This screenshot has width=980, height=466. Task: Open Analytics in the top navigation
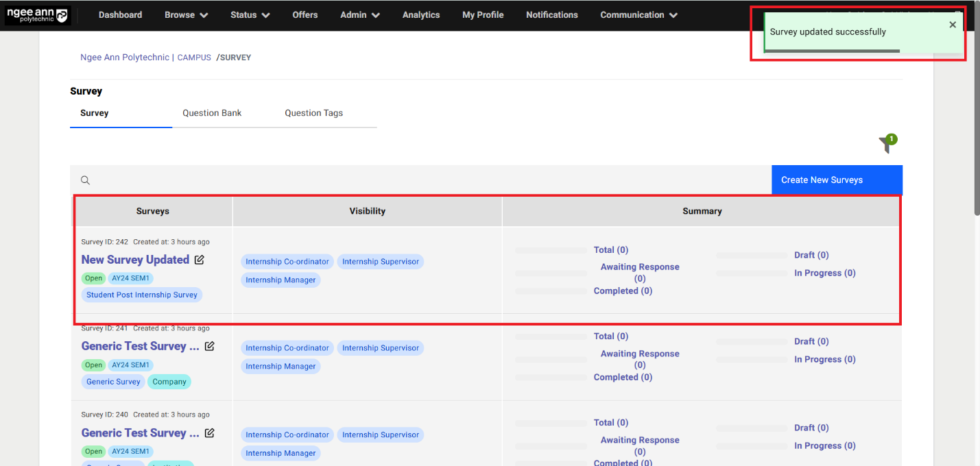point(421,15)
